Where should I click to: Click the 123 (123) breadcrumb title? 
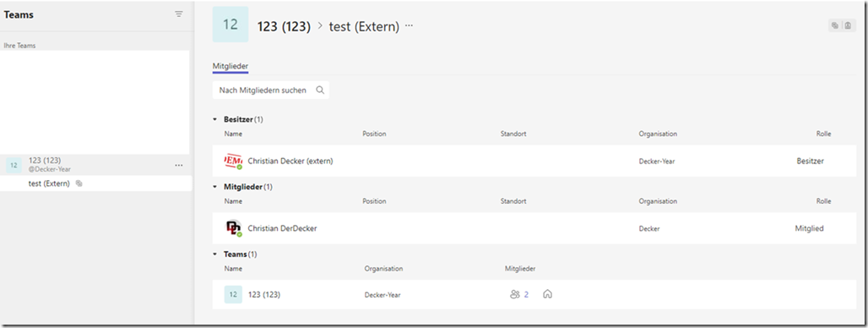point(284,26)
